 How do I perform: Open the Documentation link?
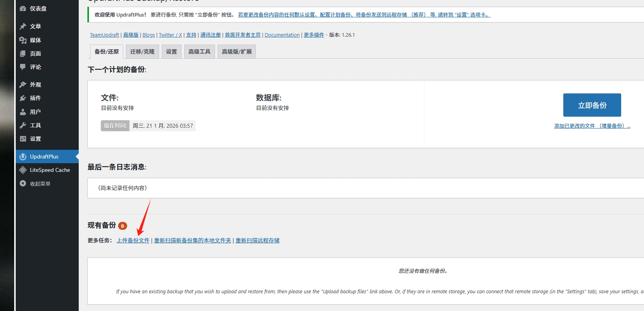[x=282, y=35]
